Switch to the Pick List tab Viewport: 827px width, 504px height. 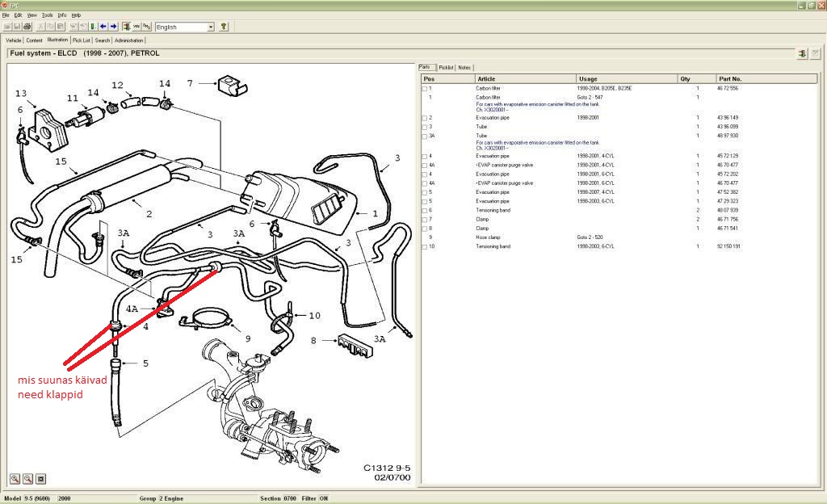click(x=82, y=40)
